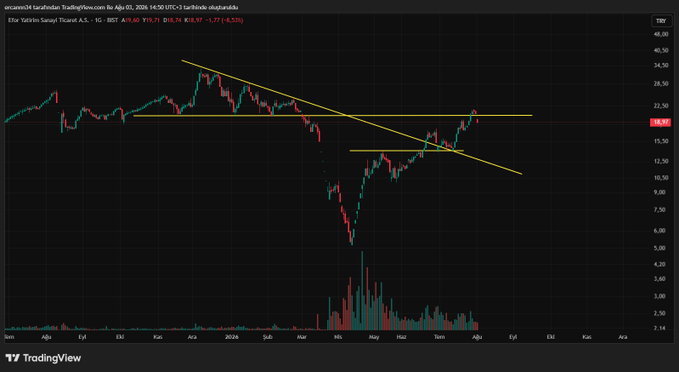The height and width of the screenshot is (372, 679).
Task: Click the 2,14 price axis label
Action: click(x=661, y=328)
